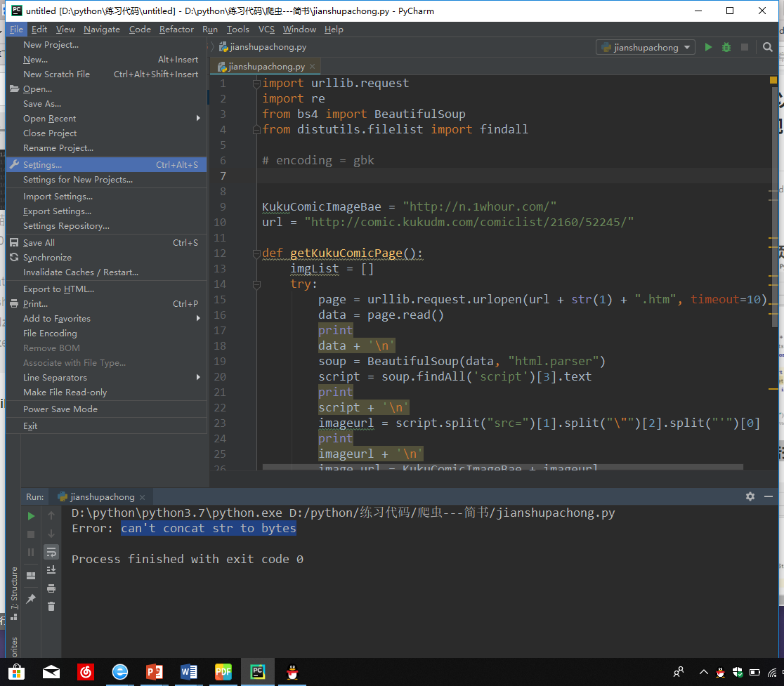The image size is (784, 686).
Task: Open QQ penguin from taskbar
Action: point(292,672)
